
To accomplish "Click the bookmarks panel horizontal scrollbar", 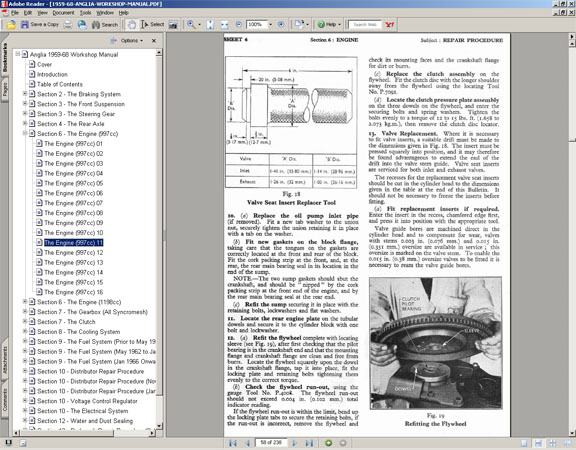I will [84, 433].
